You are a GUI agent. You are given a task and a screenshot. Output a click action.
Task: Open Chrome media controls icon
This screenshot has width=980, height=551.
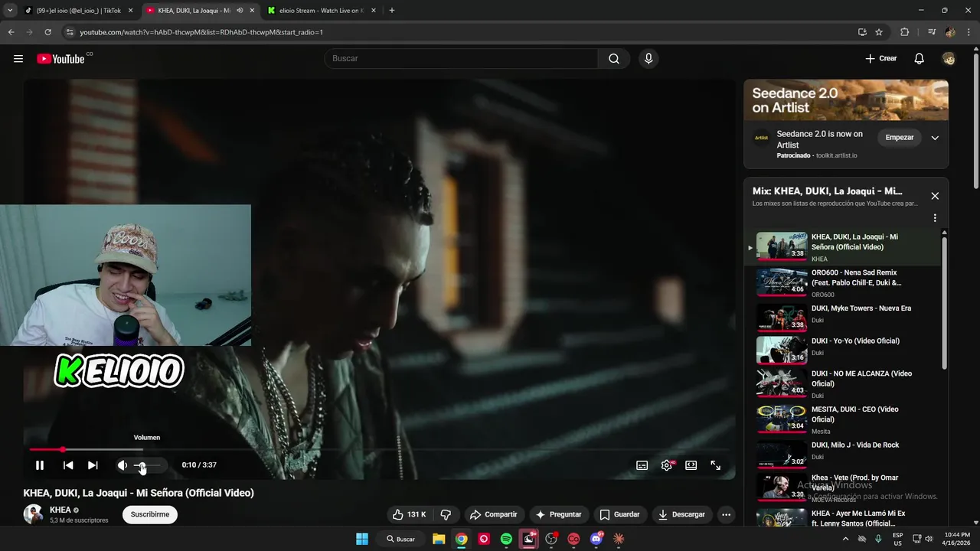pos(932,32)
